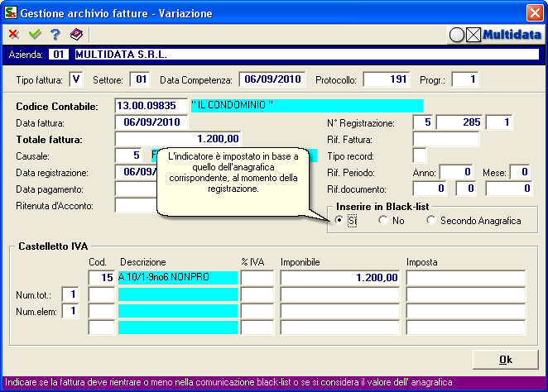Click the Data registrazione field
Image resolution: width=548 pixels, height=392 pixels.
click(x=137, y=172)
